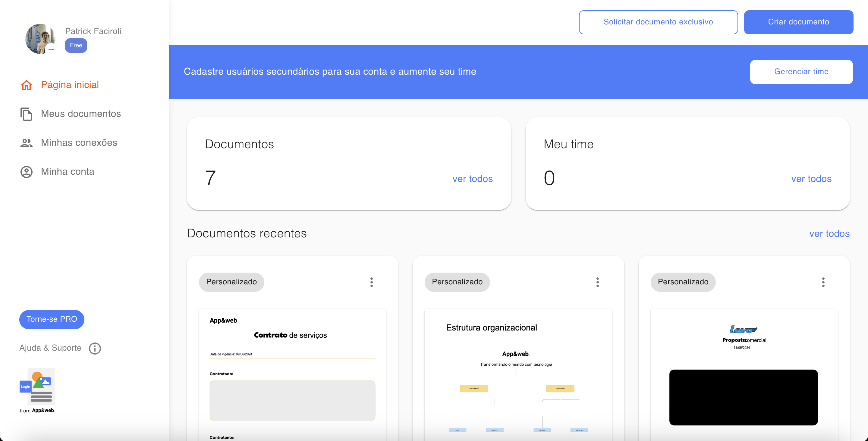Viewport: 868px width, 441px height.
Task: Click Patrick Faciroli's profile avatar
Action: click(x=41, y=38)
